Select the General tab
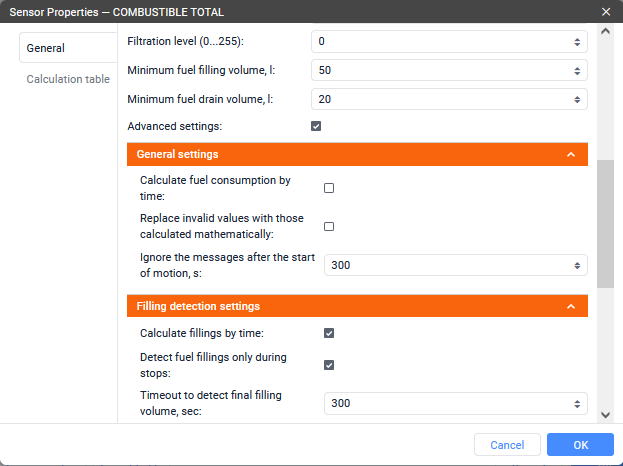 tap(46, 48)
